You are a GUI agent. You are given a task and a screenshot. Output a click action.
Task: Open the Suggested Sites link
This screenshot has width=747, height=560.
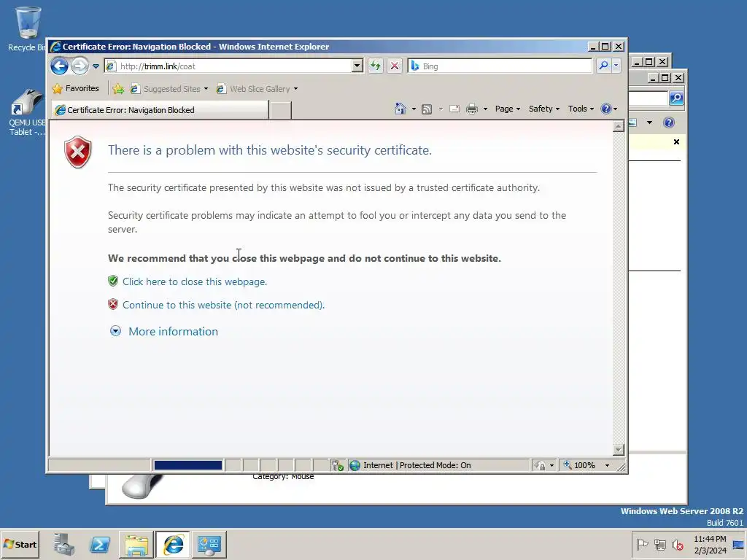[x=169, y=88]
